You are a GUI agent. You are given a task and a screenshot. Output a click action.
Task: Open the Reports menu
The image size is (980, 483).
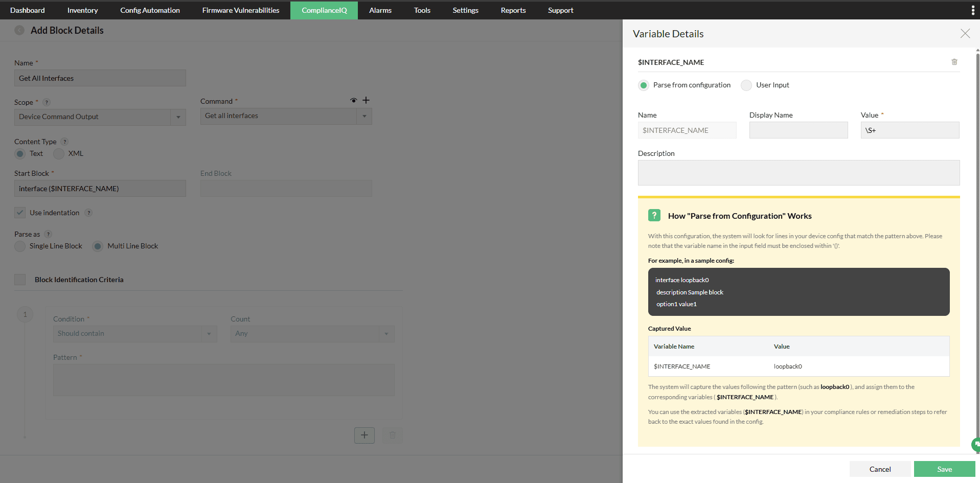(x=513, y=10)
